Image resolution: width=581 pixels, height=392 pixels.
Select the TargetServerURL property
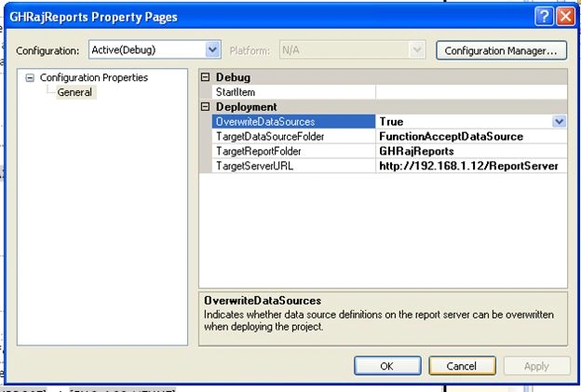click(x=294, y=166)
